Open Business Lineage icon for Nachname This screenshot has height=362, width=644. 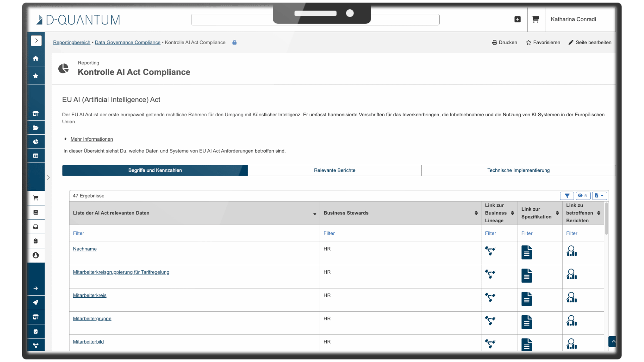pos(490,251)
